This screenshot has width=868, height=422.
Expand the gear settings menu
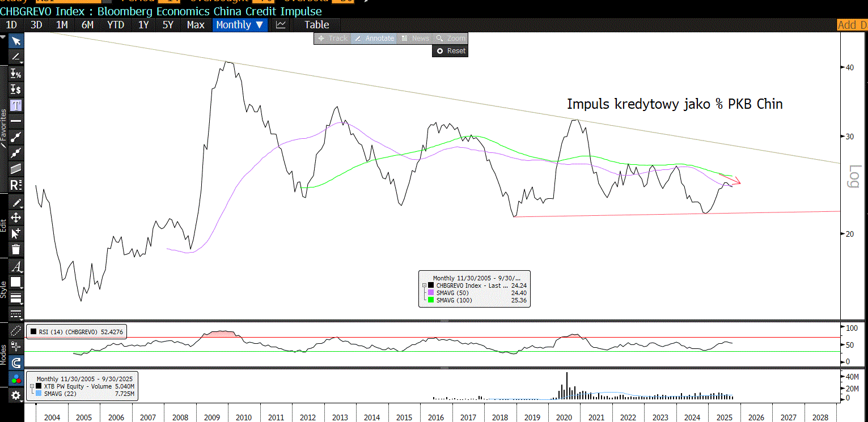tap(16, 396)
